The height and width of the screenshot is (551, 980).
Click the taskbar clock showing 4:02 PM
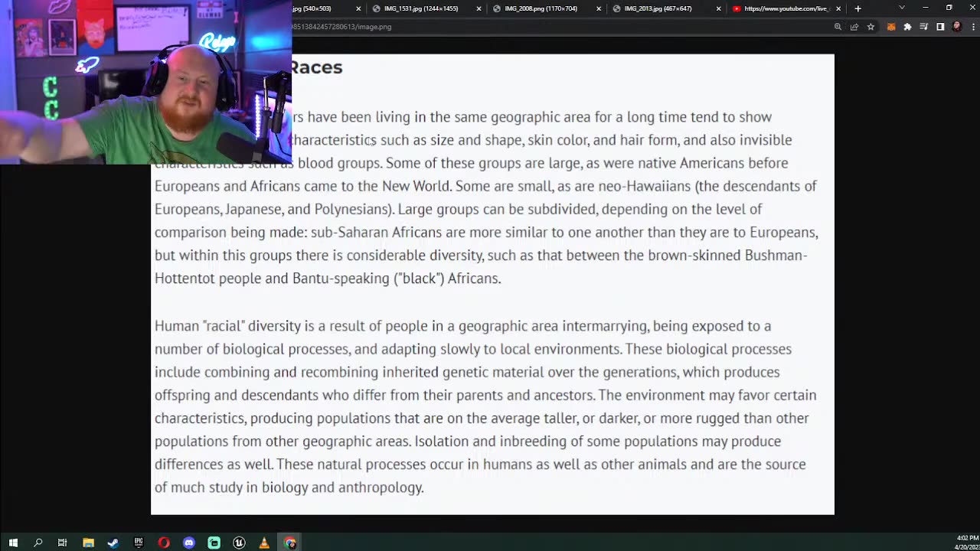pos(967,543)
